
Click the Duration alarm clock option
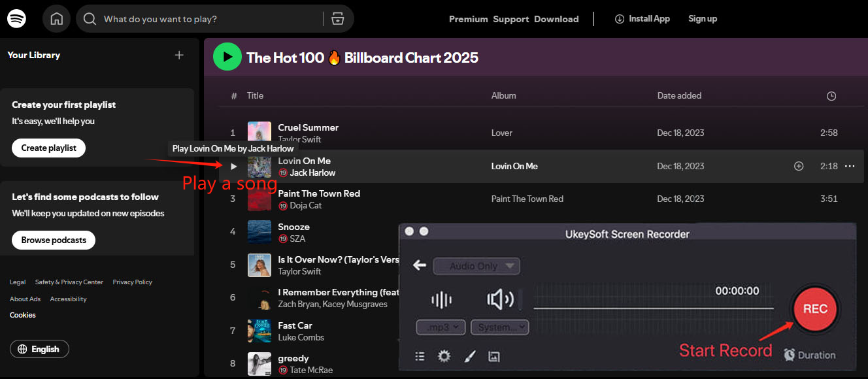point(810,355)
